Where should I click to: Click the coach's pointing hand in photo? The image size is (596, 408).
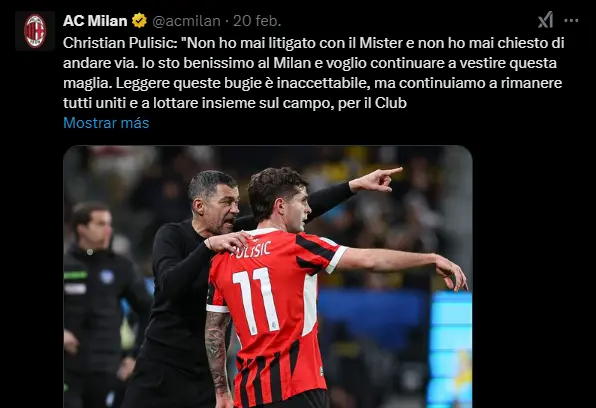pyautogui.click(x=376, y=179)
